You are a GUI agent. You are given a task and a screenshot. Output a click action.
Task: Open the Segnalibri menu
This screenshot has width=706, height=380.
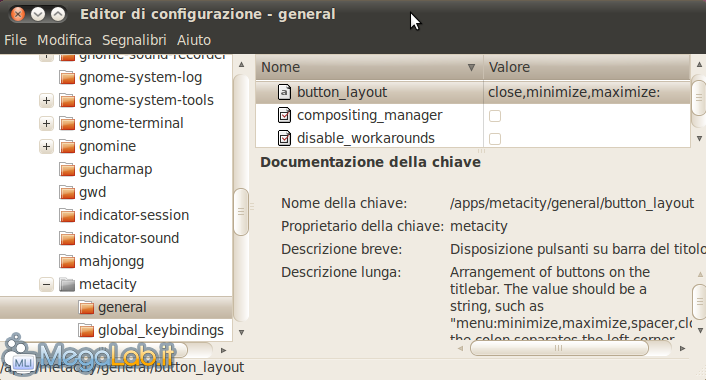134,40
